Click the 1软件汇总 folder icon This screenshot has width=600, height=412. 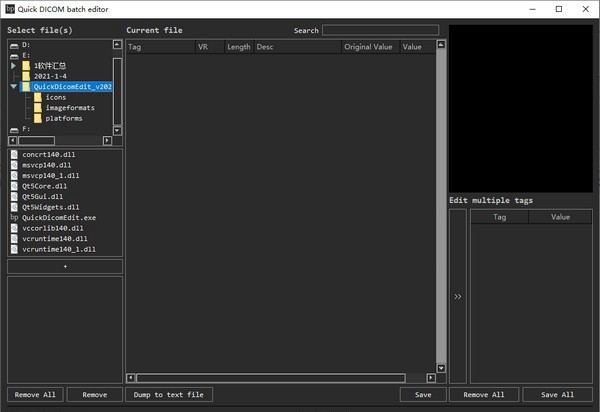point(26,66)
